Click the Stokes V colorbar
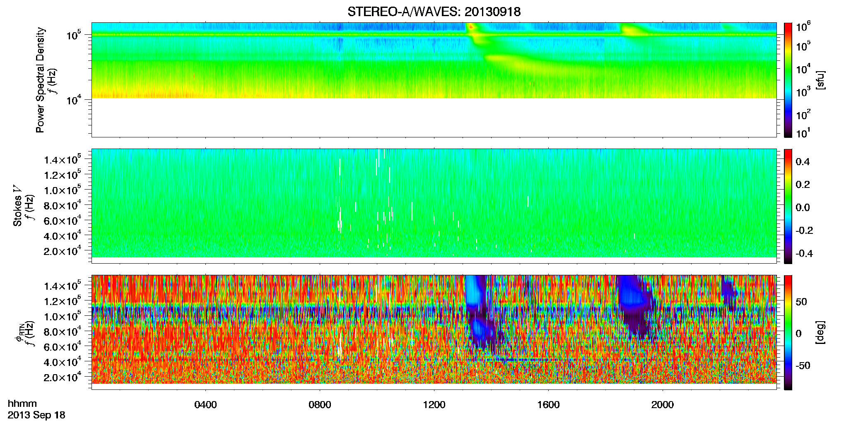Image resolution: width=868 pixels, height=447 pixels. click(788, 206)
